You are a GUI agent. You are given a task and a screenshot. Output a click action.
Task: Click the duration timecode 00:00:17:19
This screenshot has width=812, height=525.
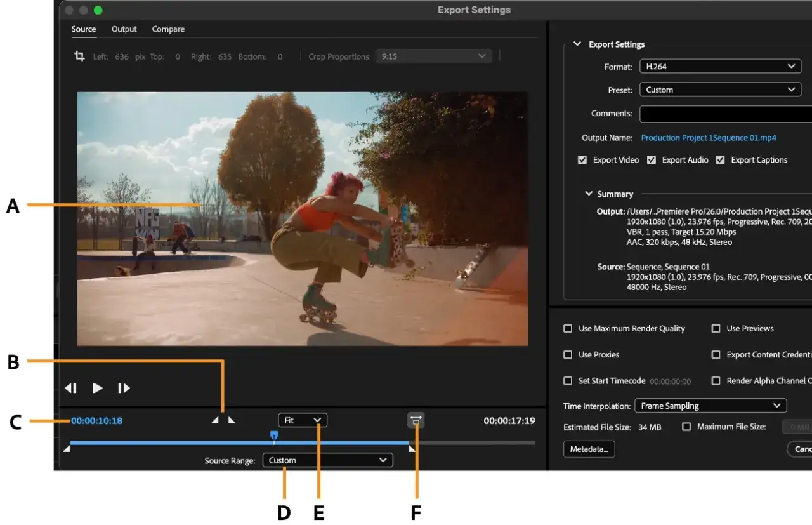coord(509,420)
